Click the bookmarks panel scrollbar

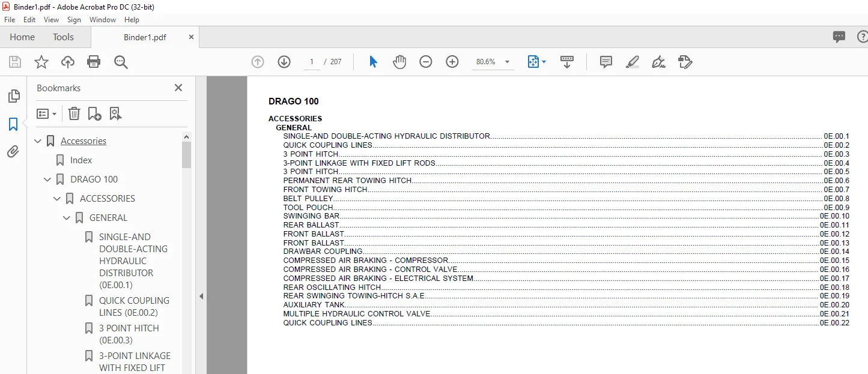pos(187,155)
